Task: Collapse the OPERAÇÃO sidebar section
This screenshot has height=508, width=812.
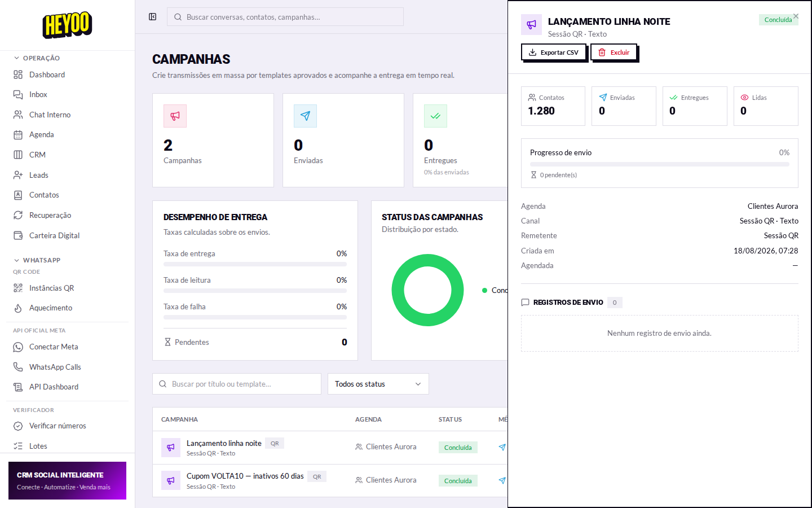Action: (37, 58)
